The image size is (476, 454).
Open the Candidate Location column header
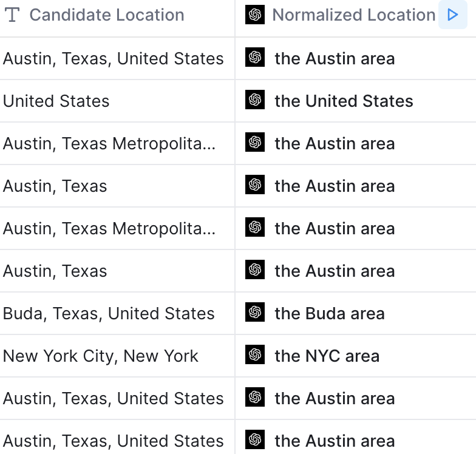[x=117, y=18]
